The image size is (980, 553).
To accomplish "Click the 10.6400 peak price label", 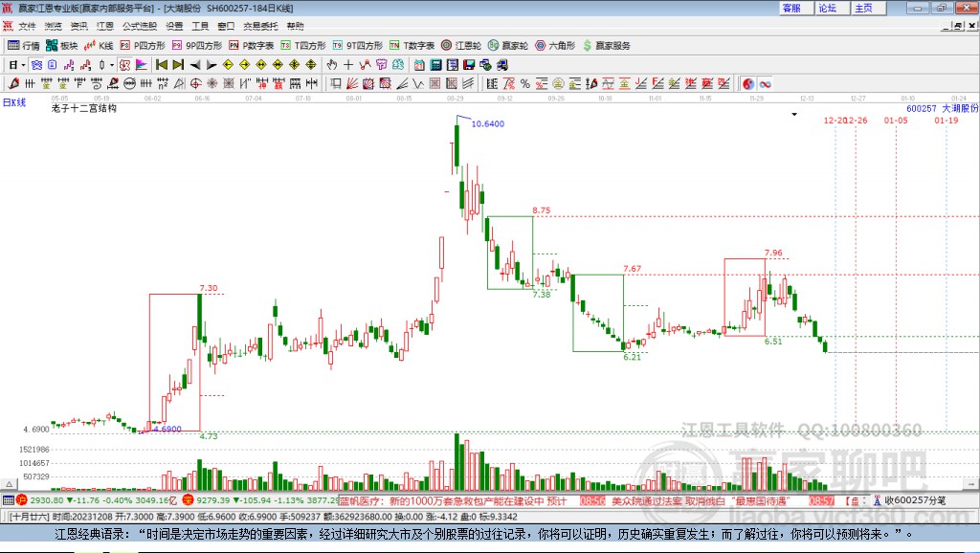I will (487, 123).
